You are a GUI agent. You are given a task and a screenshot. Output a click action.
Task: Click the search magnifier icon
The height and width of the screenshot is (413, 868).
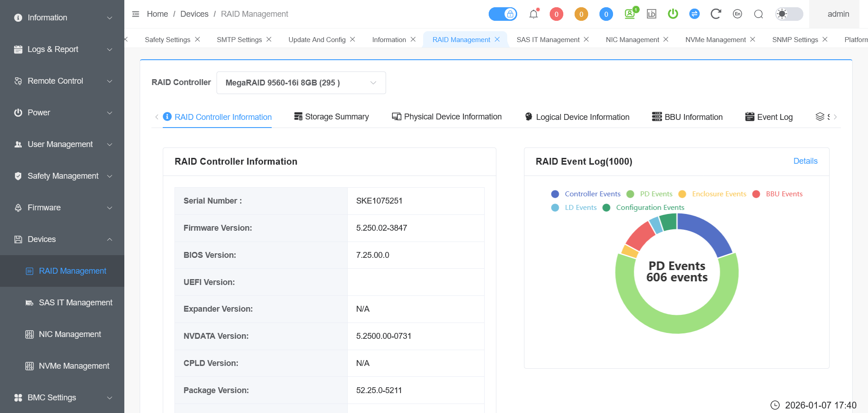pyautogui.click(x=759, y=14)
